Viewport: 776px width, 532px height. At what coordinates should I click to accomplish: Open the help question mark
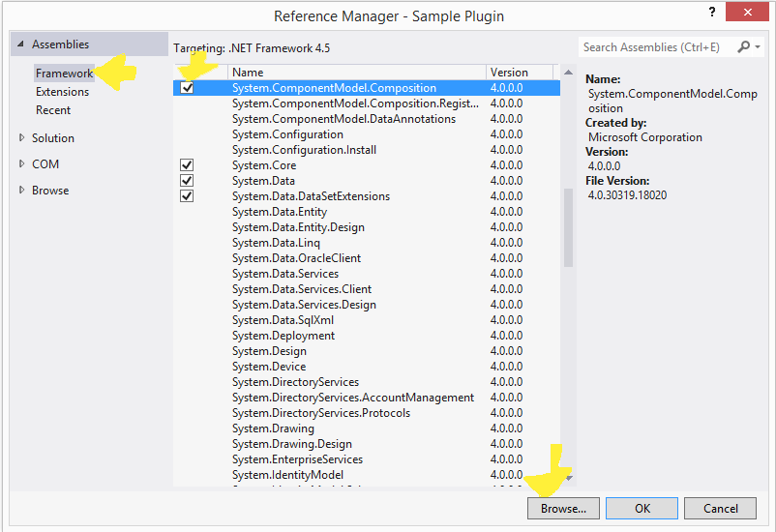coord(712,12)
